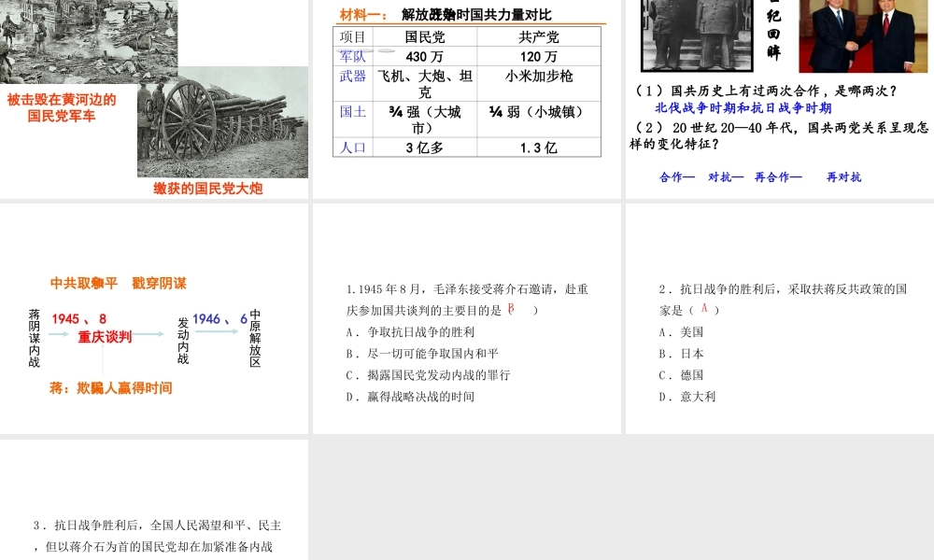Click the red text 重庆谈判
Viewport: 934px width, 560px height.
pos(105,337)
